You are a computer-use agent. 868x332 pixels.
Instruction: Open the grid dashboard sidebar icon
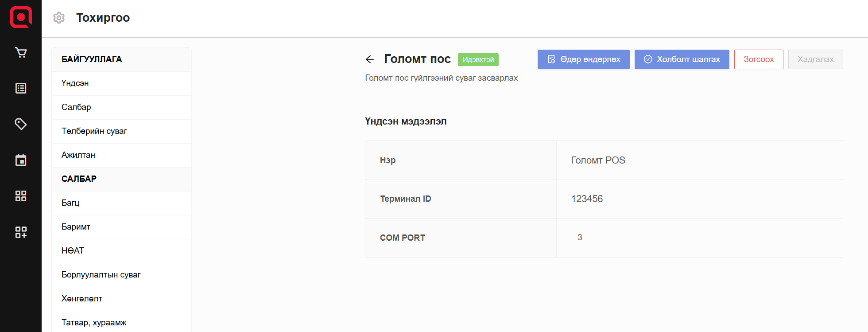point(21,196)
